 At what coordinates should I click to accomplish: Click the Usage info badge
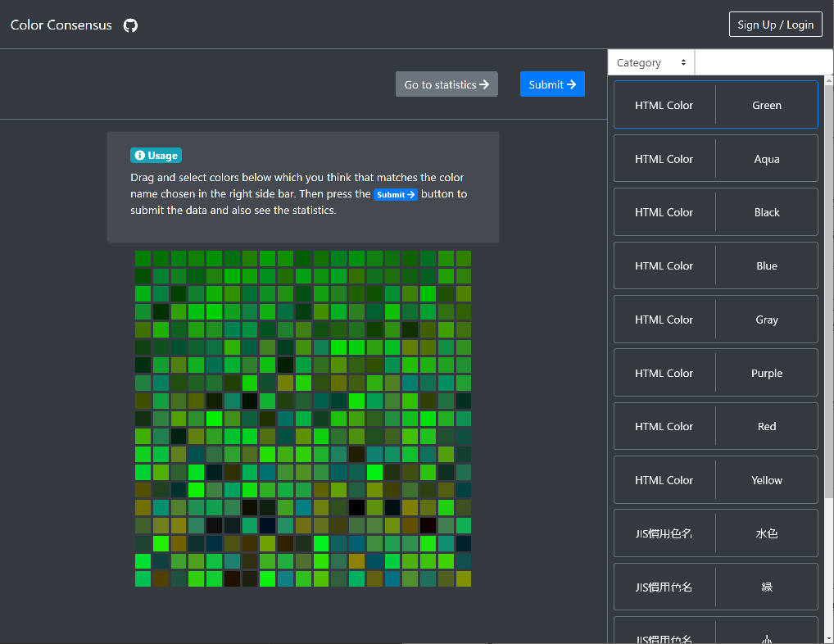click(x=156, y=155)
